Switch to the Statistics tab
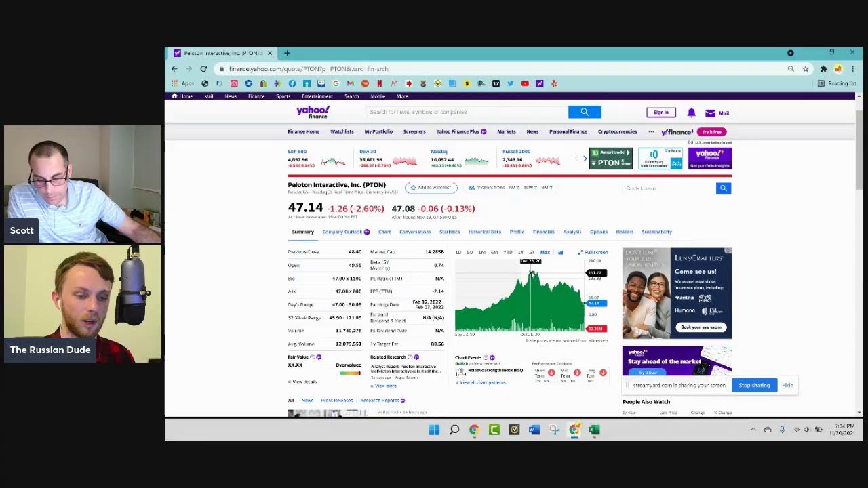 450,232
